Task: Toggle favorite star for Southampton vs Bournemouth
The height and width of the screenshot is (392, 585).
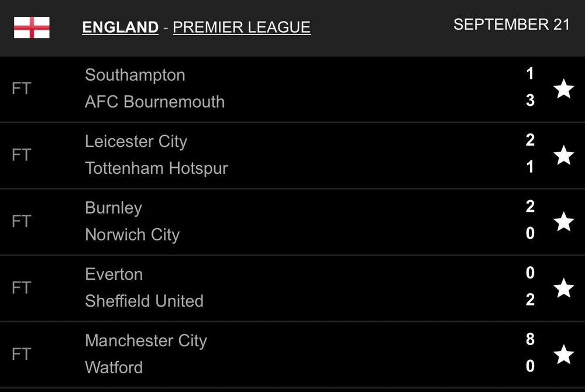Action: [x=563, y=89]
